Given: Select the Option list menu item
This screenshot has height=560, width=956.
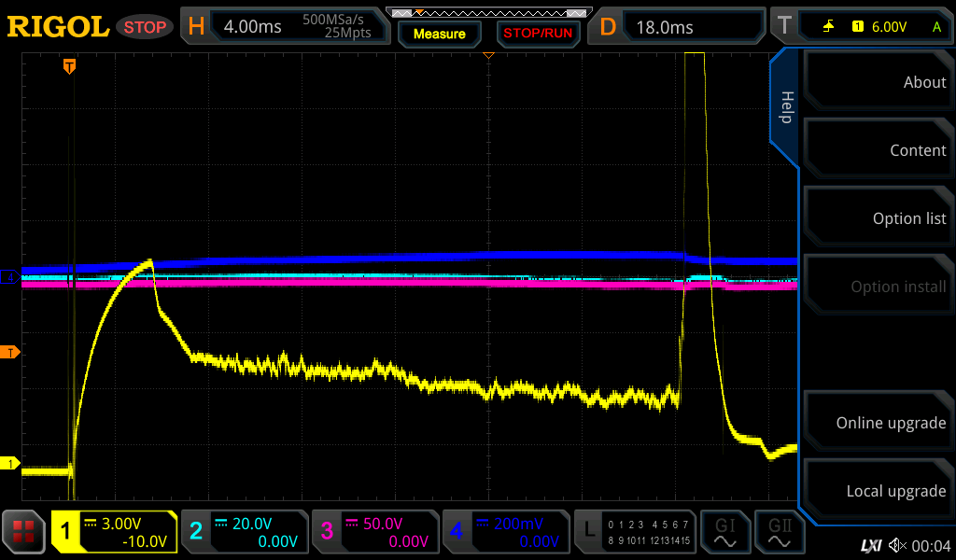Looking at the screenshot, I should tap(879, 218).
